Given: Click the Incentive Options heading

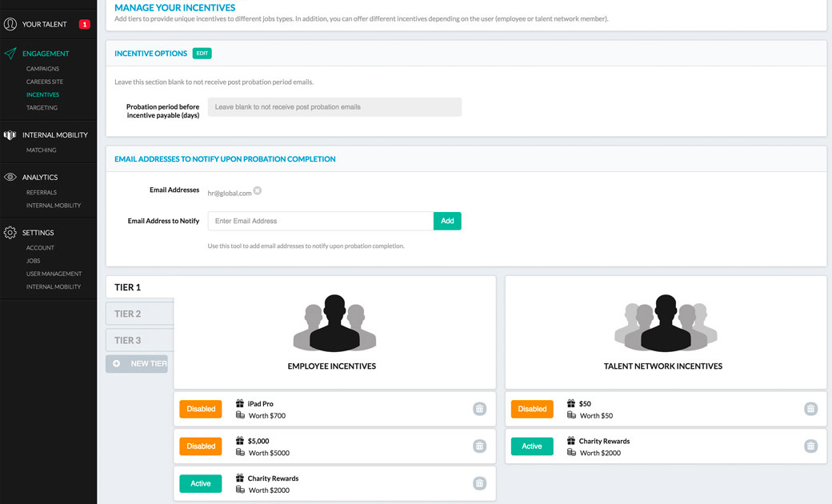Looking at the screenshot, I should 150,54.
